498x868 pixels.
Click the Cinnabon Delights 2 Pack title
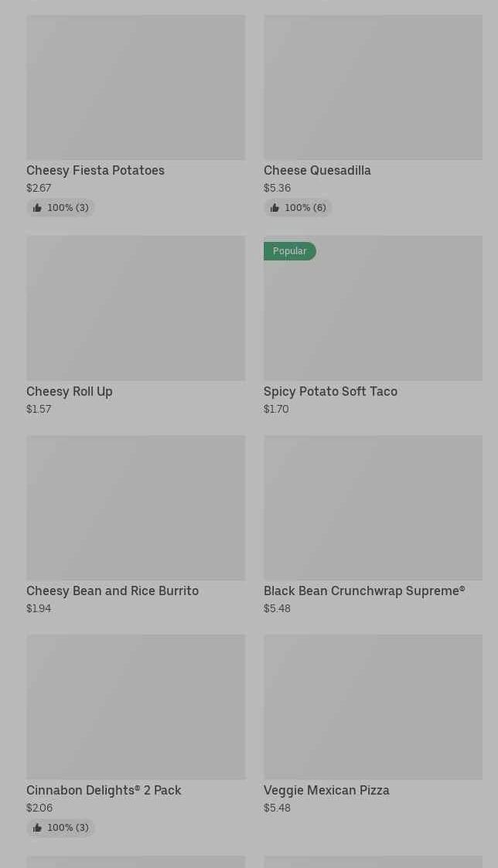point(104,790)
